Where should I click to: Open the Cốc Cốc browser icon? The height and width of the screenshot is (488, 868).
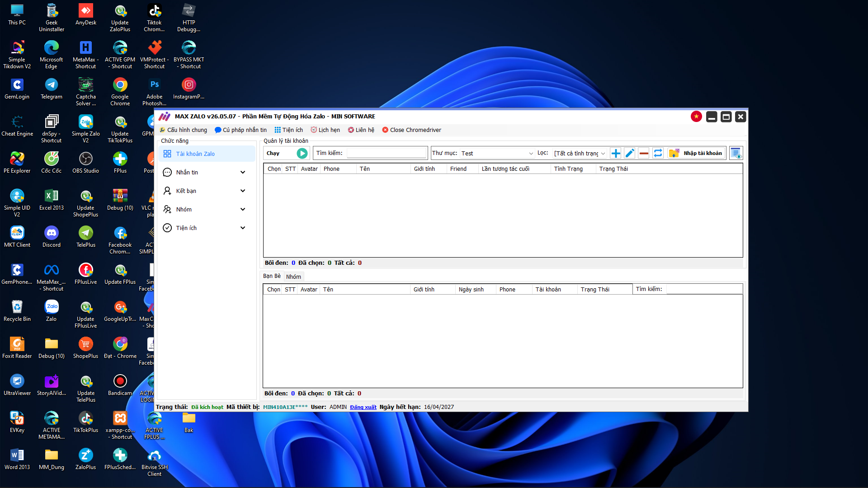coord(52,163)
